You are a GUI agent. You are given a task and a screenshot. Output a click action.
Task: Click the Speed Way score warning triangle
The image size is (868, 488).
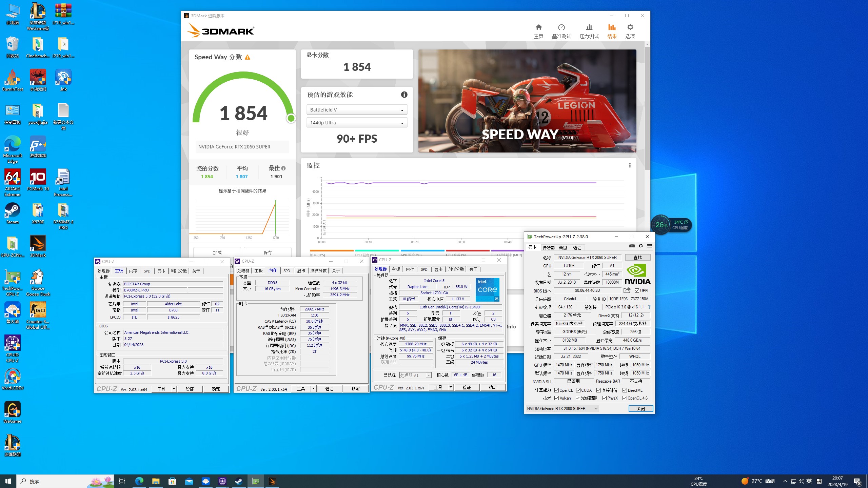(x=248, y=57)
